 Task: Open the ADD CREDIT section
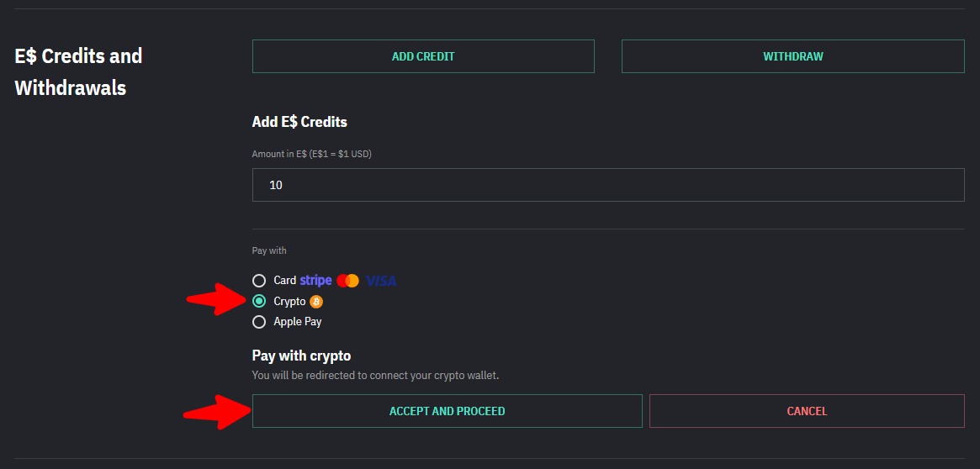point(423,56)
